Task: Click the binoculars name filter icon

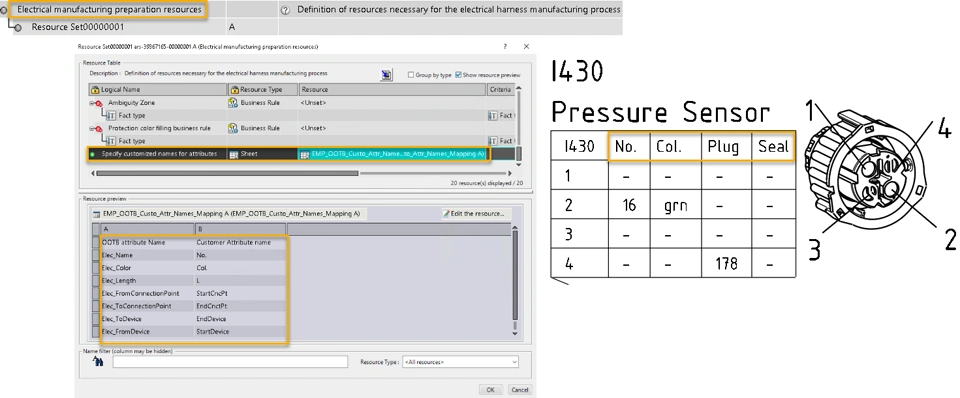Action: point(98,362)
